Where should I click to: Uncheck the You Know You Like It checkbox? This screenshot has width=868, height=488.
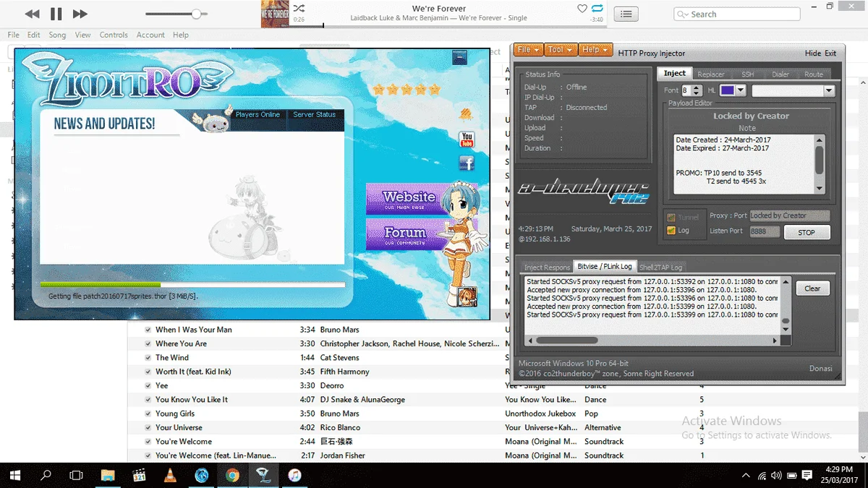coord(148,399)
